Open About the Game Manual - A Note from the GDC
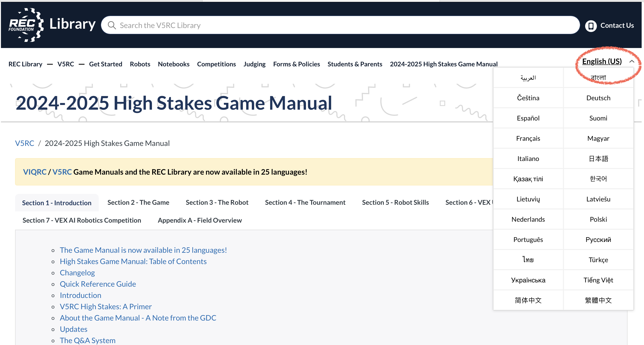Screen dimensions: 644x345 pos(138,318)
